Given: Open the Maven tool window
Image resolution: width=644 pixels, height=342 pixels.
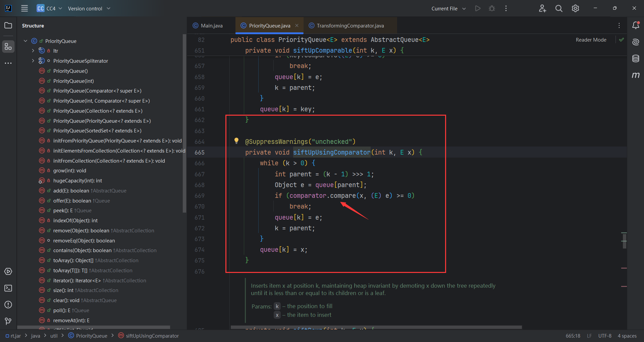Looking at the screenshot, I should pyautogui.click(x=636, y=75).
